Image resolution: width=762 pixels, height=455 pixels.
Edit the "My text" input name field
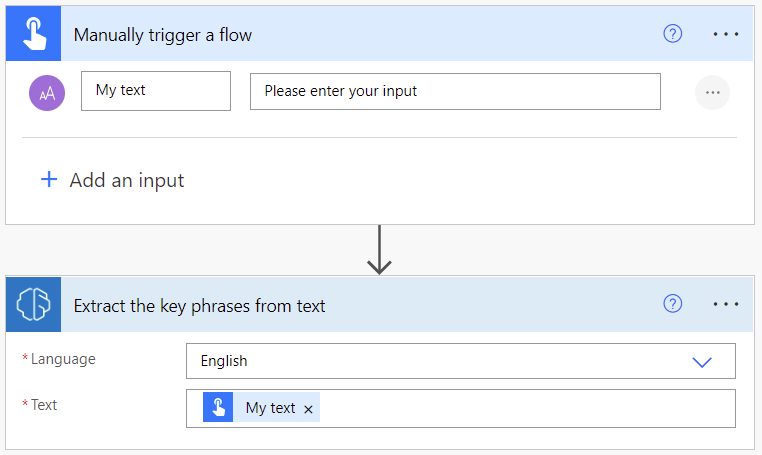[x=155, y=91]
